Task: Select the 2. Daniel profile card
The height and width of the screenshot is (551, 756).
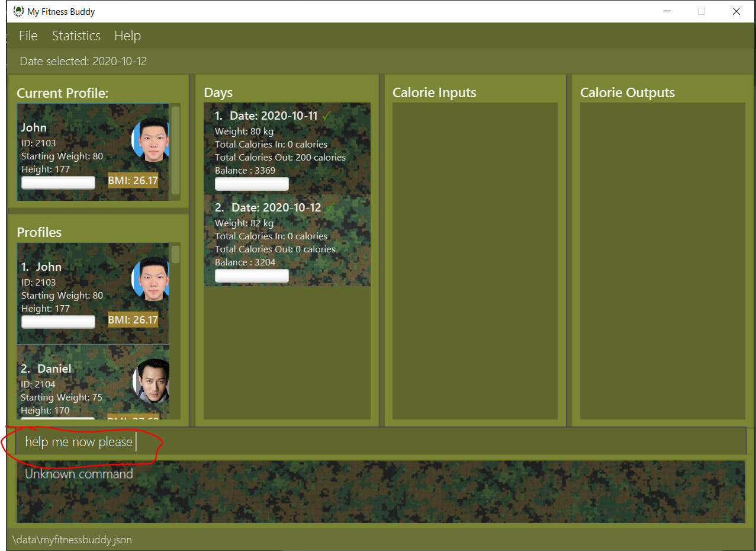Action: coord(93,382)
